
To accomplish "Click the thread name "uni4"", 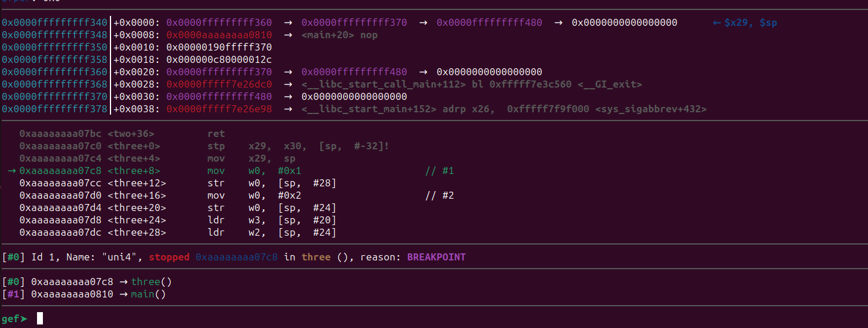I will click(x=125, y=257).
